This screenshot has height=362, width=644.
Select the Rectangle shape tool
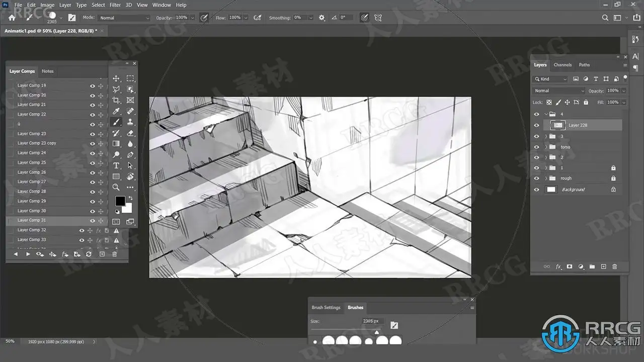coord(116,176)
